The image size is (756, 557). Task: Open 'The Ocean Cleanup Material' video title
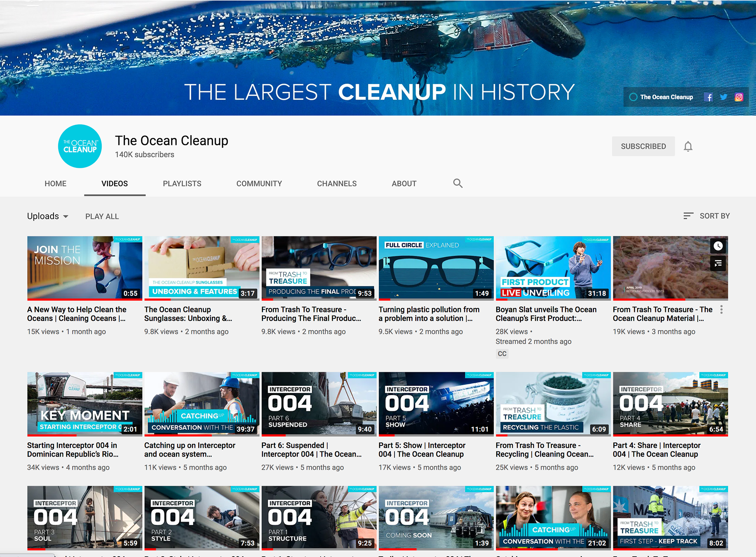pyautogui.click(x=662, y=314)
